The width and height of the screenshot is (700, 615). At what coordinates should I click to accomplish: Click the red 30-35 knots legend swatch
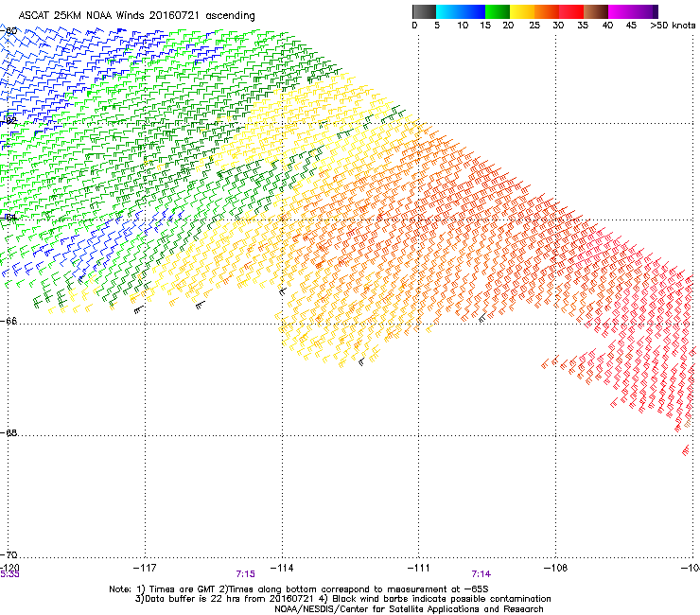click(571, 11)
